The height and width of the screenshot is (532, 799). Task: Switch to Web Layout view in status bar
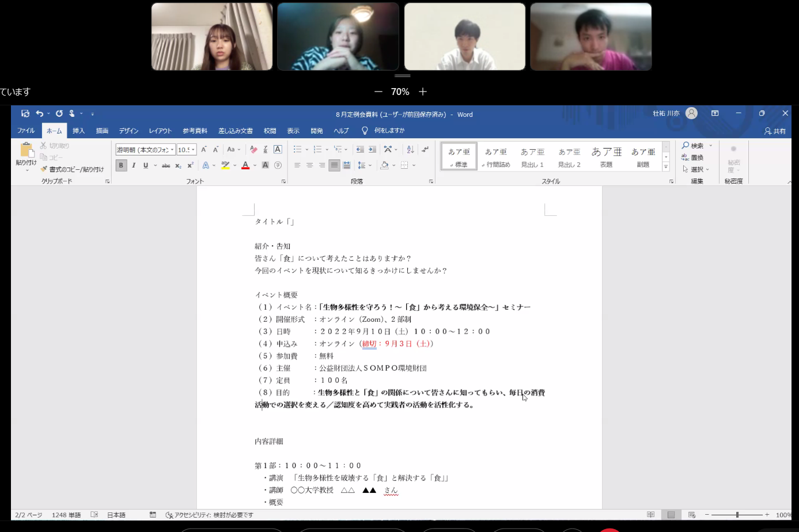692,515
